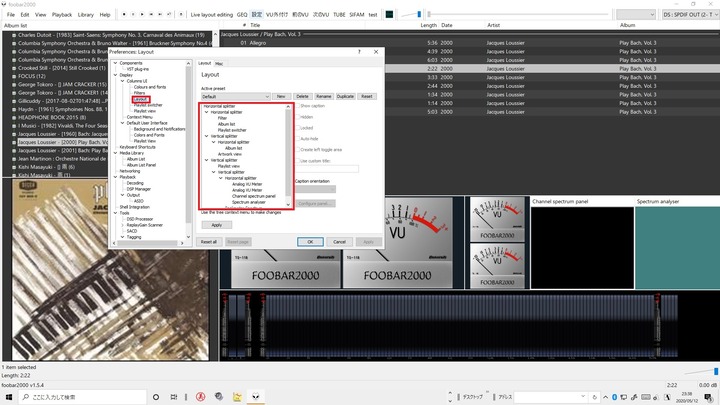Collapse the Output node under Playback
The image size is (720, 405).
pyautogui.click(x=123, y=195)
